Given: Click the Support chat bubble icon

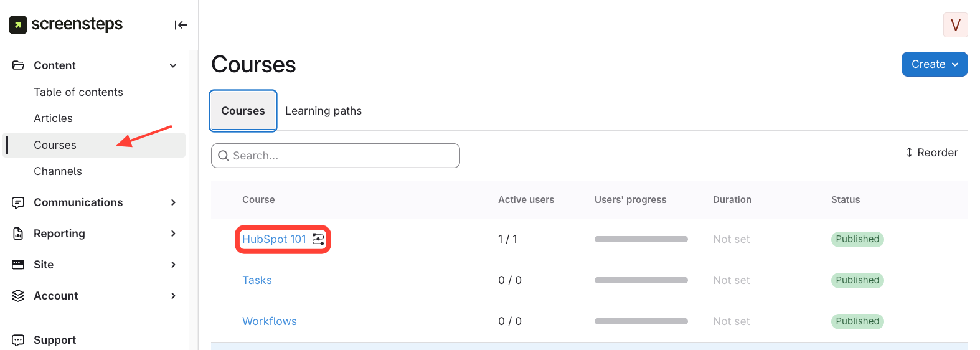Looking at the screenshot, I should (x=18, y=340).
